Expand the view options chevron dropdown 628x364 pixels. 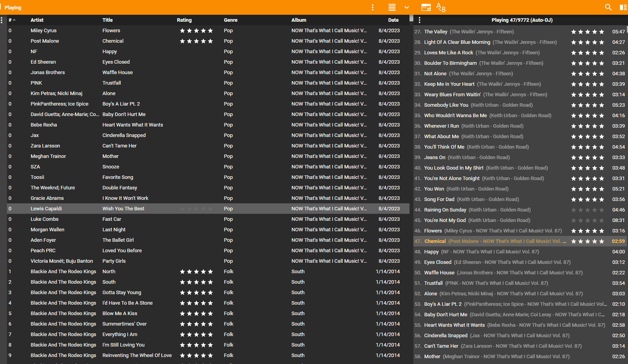click(x=407, y=7)
